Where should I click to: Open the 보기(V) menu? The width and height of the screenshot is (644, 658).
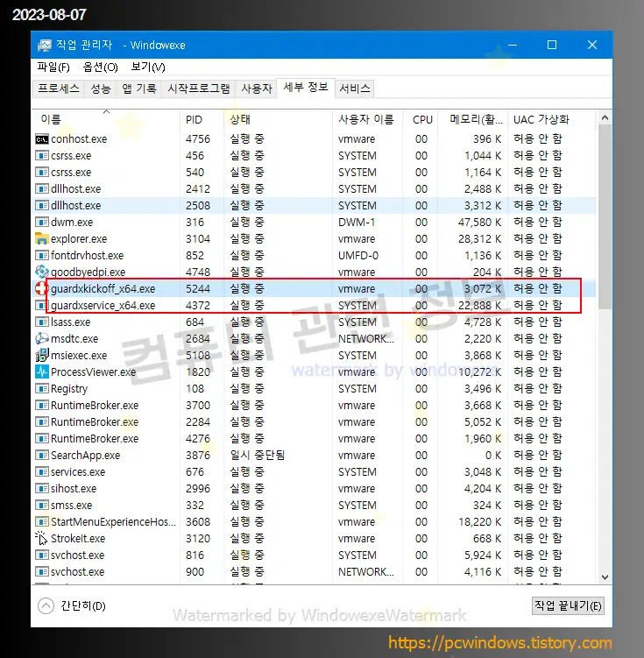148,67
